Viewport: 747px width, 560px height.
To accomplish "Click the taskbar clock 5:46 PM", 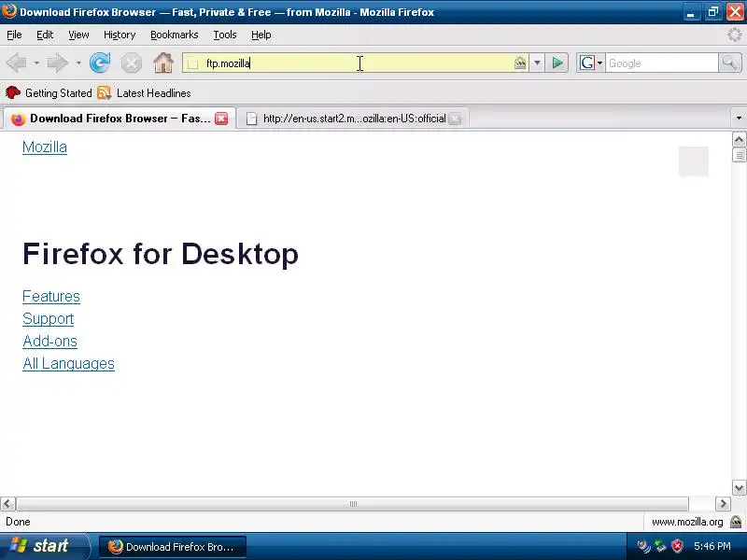I will 712,546.
